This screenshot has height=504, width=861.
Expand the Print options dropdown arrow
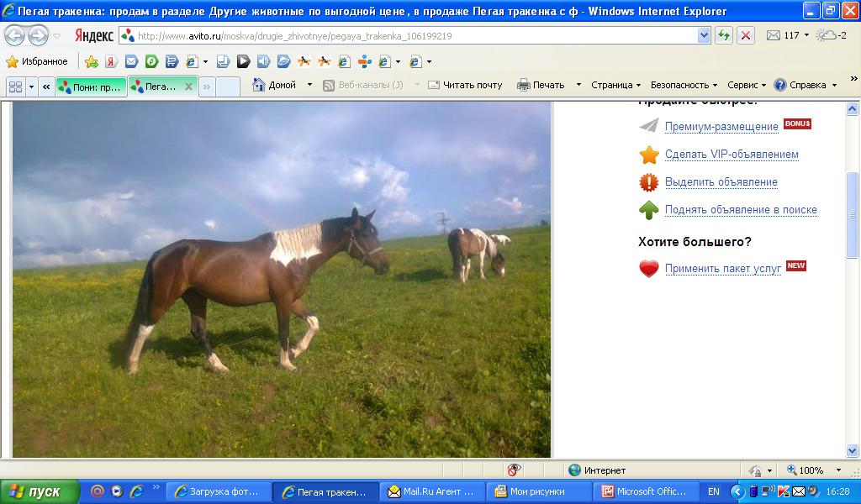(x=578, y=85)
